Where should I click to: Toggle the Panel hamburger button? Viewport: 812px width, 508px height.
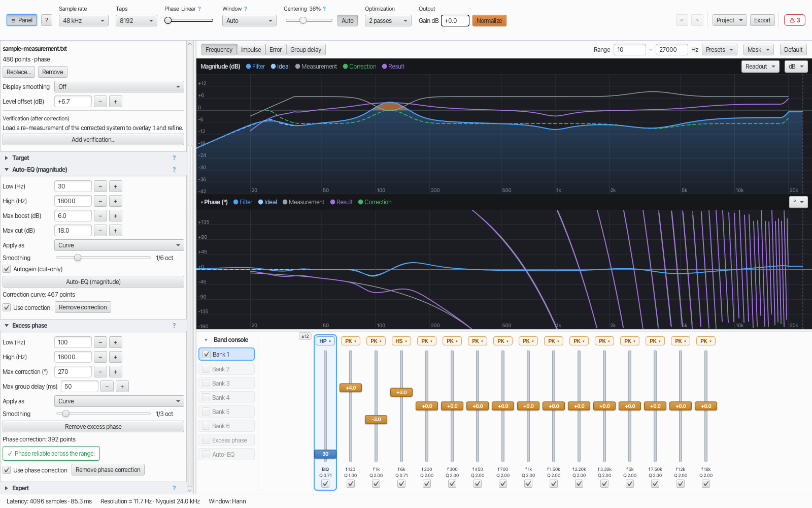[22, 20]
